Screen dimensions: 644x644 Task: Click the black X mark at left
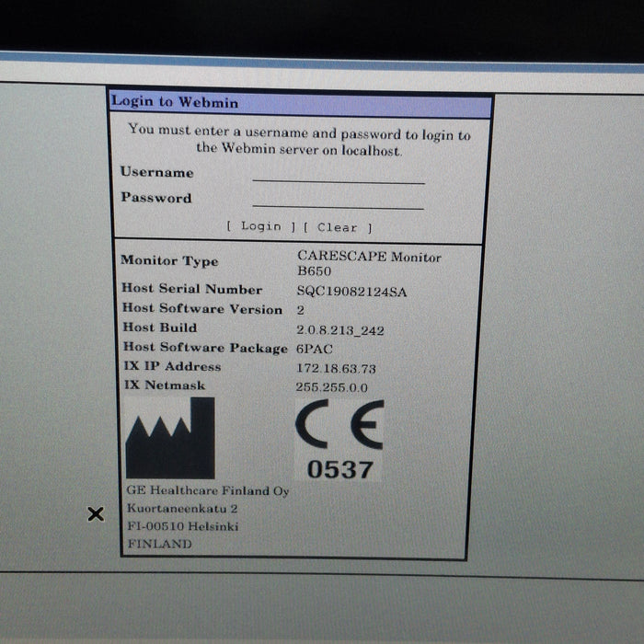pos(95,514)
